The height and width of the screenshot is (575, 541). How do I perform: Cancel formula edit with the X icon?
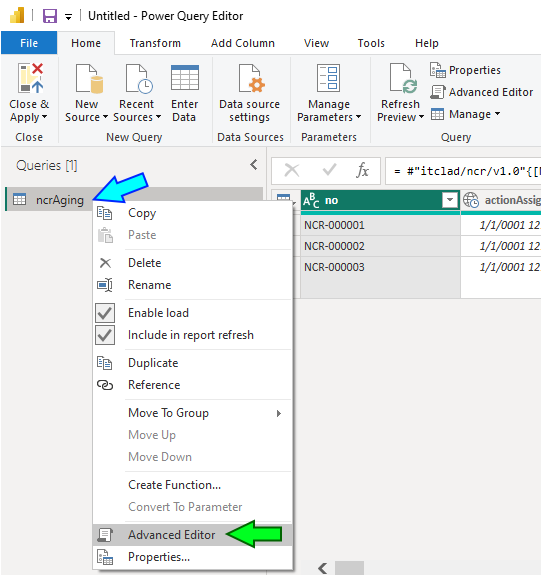pyautogui.click(x=292, y=170)
